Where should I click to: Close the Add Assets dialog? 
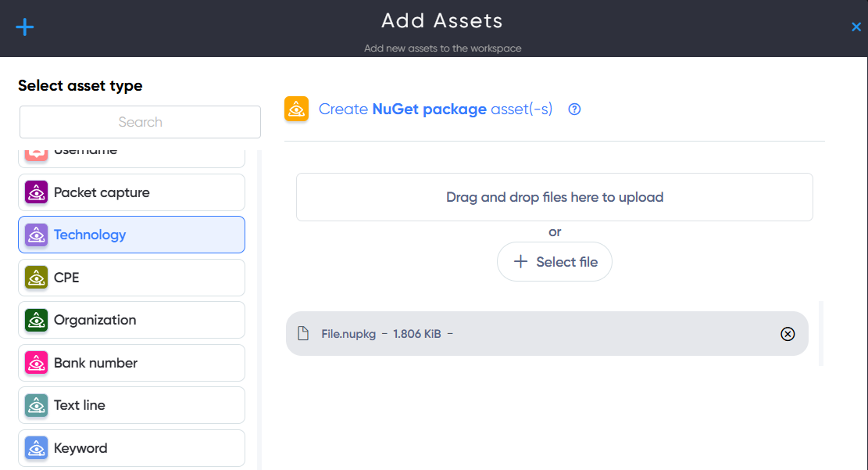tap(855, 27)
